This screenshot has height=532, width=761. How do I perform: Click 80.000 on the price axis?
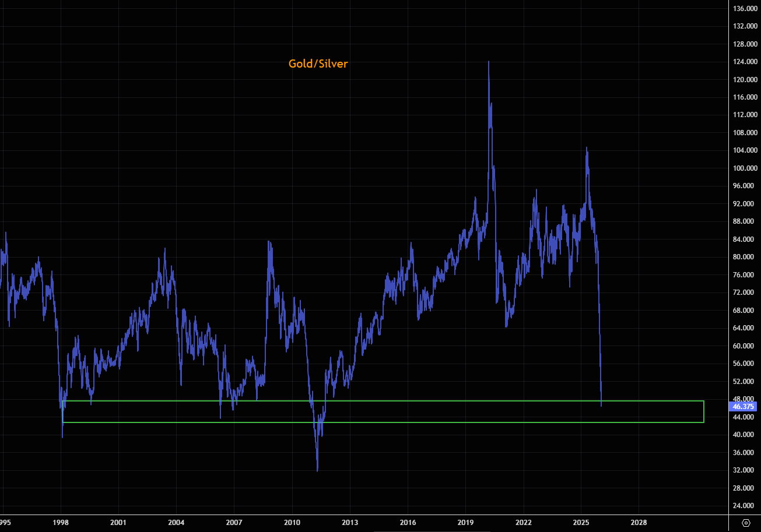746,257
